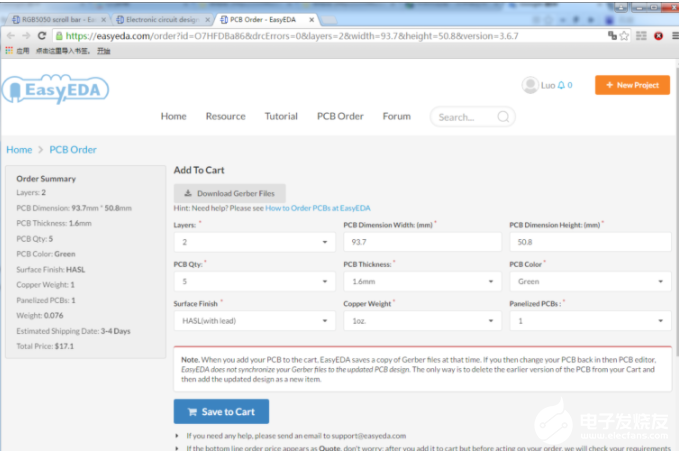Image resolution: width=679 pixels, height=451 pixels.
Task: Close the PCB Order - EasyEDA tab
Action: [311, 19]
